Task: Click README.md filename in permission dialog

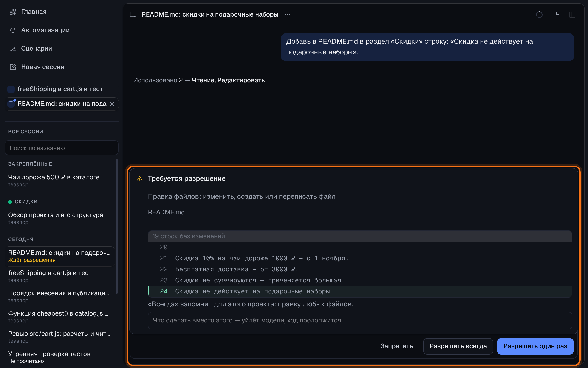Action: [x=166, y=212]
